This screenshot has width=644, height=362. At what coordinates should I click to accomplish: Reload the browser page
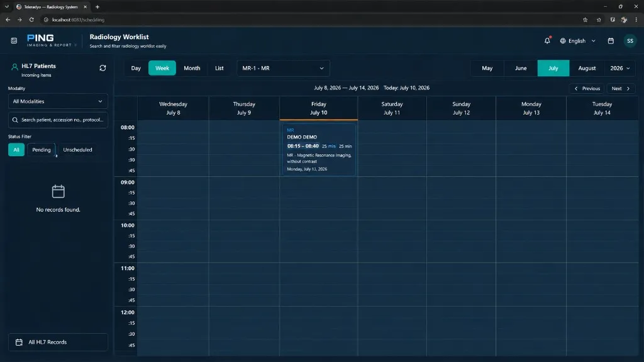[31, 20]
